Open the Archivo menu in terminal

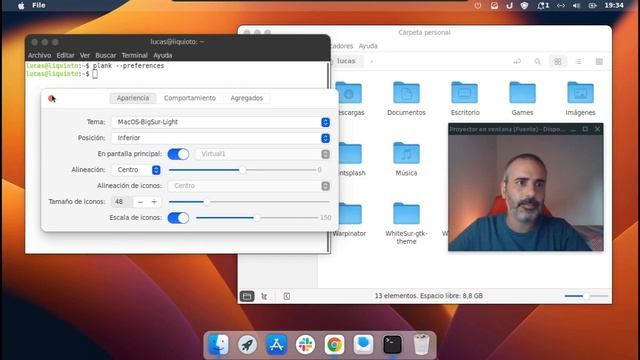pyautogui.click(x=39, y=55)
